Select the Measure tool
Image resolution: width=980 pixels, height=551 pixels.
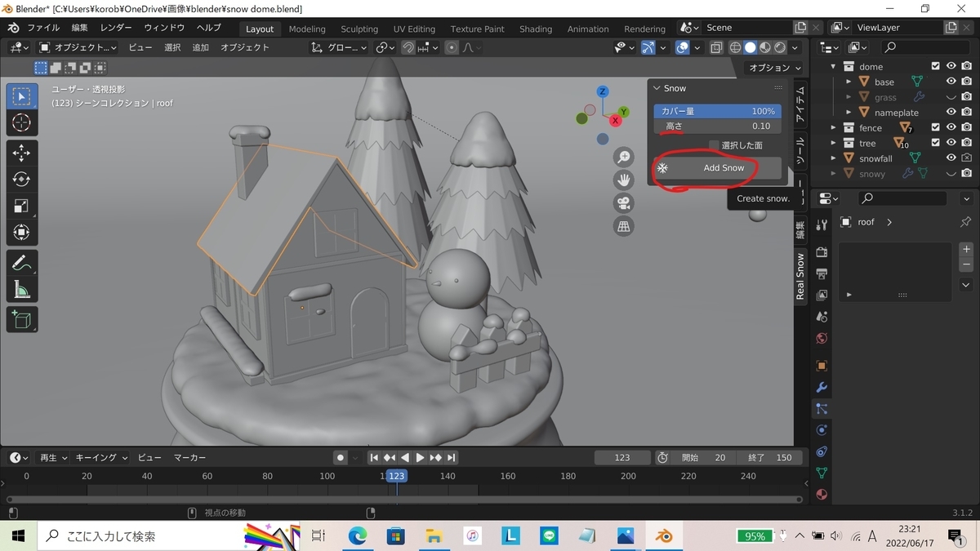[x=22, y=290]
